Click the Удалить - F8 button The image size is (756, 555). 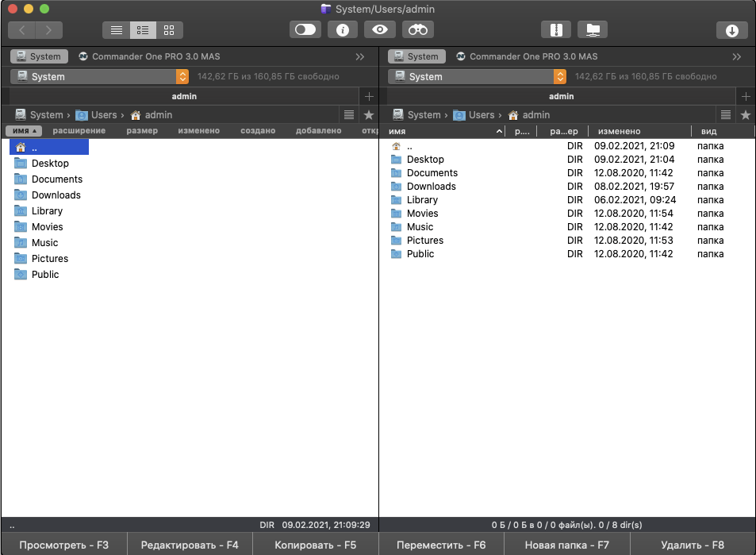tap(693, 545)
